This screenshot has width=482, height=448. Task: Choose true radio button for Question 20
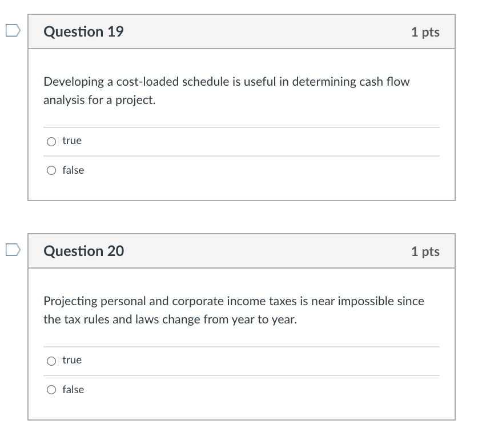(51, 361)
